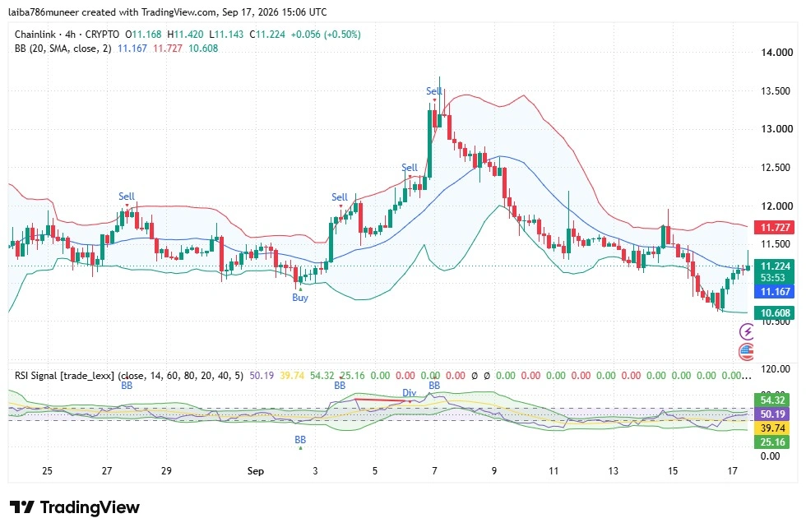806x532 pixels.
Task: Click the 15 date label on time axis
Action: (673, 471)
